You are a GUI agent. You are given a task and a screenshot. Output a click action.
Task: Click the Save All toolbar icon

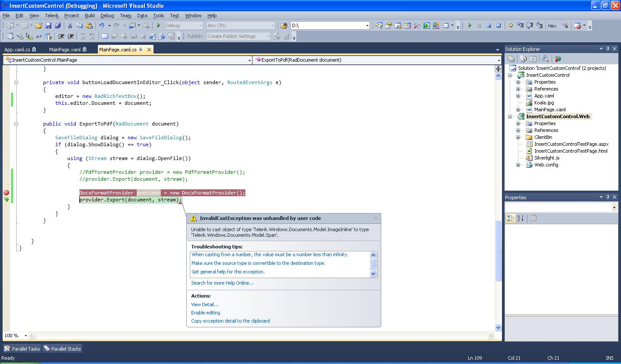point(57,26)
